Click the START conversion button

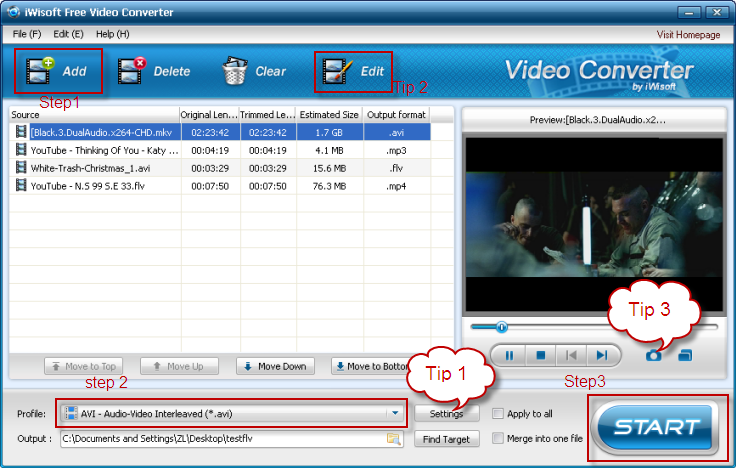point(657,427)
